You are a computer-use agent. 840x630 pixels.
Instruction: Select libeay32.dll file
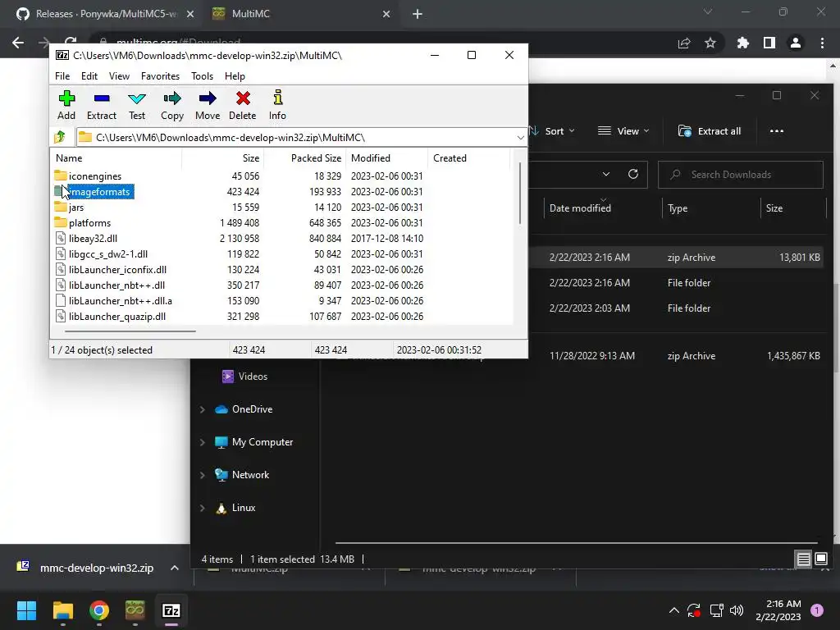[93, 239]
